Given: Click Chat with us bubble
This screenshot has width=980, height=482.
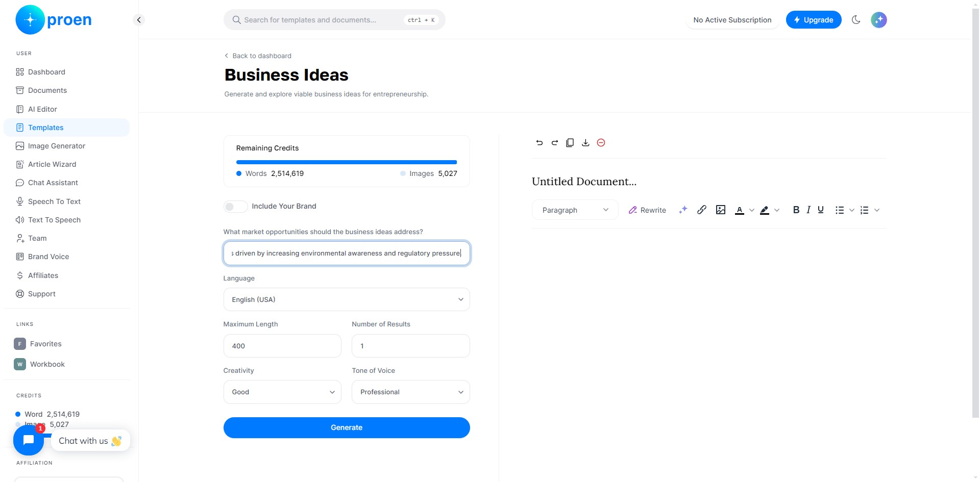Looking at the screenshot, I should [x=90, y=441].
